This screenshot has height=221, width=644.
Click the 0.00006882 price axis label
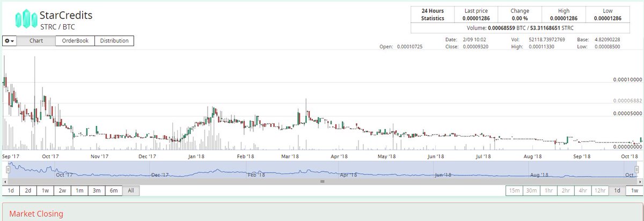click(627, 101)
